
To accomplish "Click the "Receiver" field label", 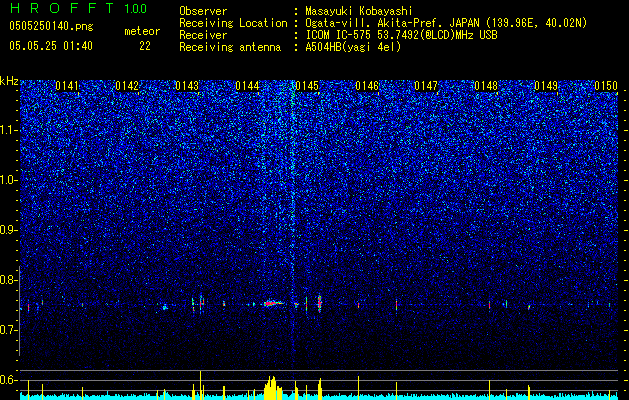I will (203, 35).
